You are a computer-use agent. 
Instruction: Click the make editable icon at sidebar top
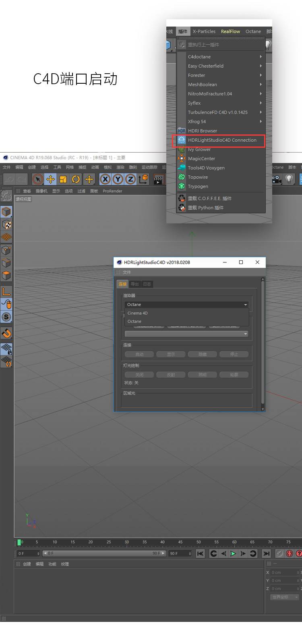point(6,196)
